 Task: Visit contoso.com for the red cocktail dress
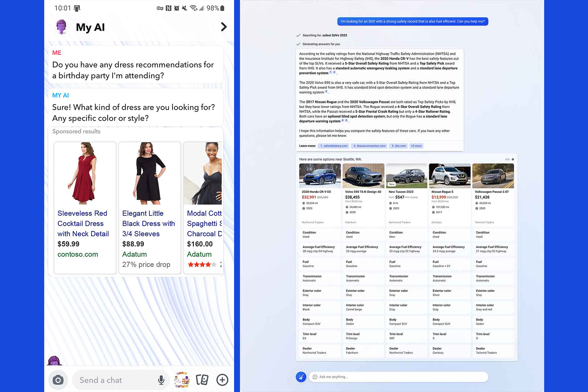click(77, 254)
